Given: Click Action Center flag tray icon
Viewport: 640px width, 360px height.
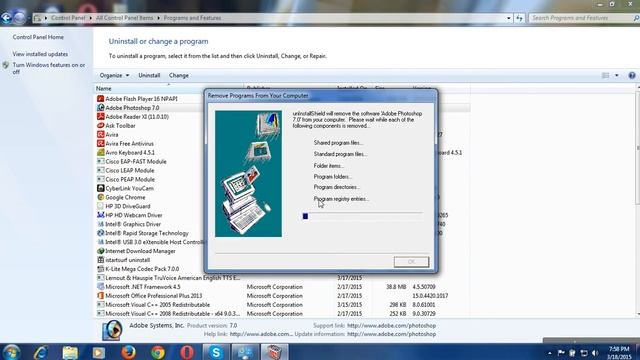Looking at the screenshot, I should [x=561, y=353].
